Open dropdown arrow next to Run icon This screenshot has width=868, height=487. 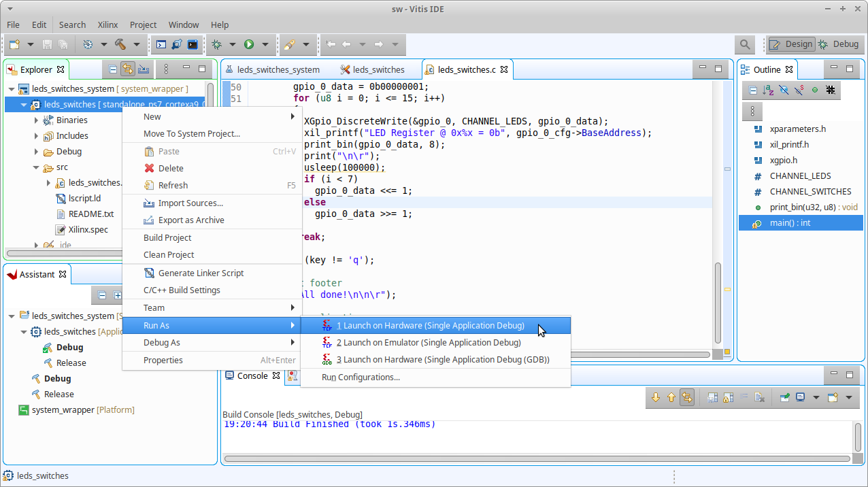pyautogui.click(x=265, y=44)
